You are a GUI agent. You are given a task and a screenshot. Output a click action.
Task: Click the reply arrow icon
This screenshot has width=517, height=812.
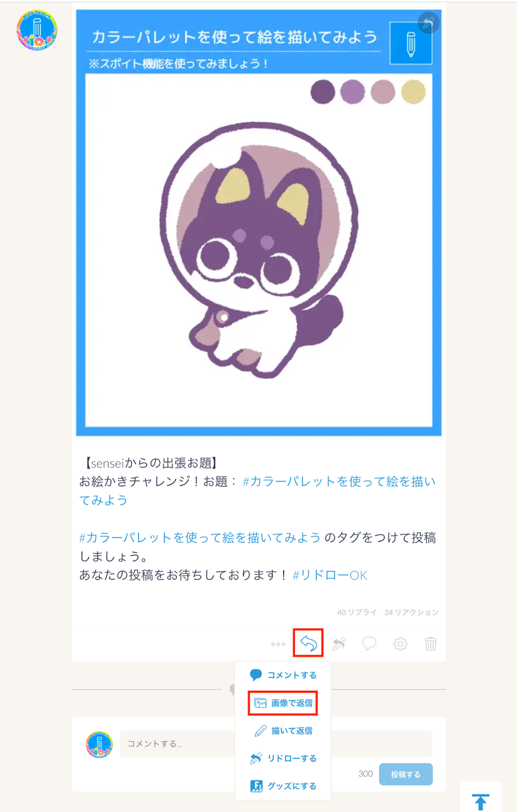tap(308, 643)
